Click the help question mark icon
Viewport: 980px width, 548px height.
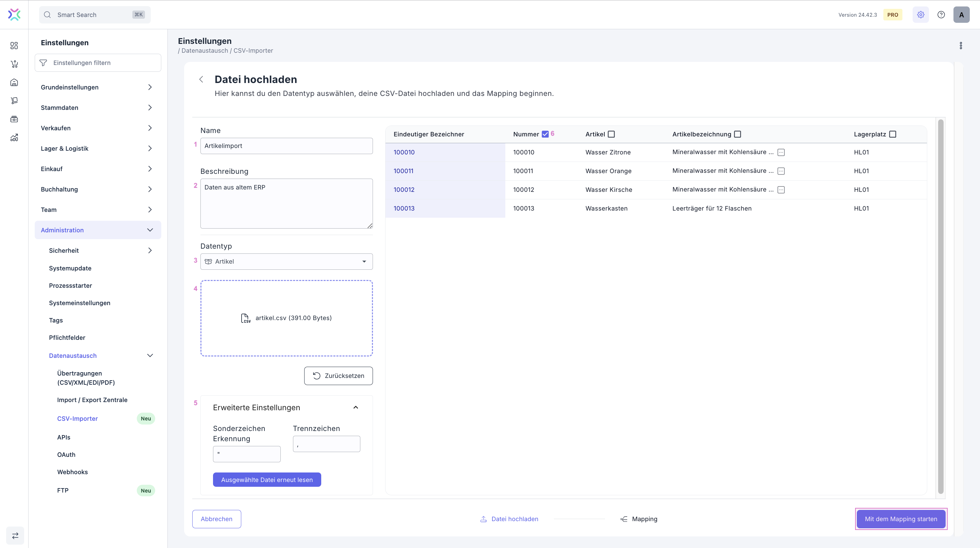pyautogui.click(x=941, y=15)
